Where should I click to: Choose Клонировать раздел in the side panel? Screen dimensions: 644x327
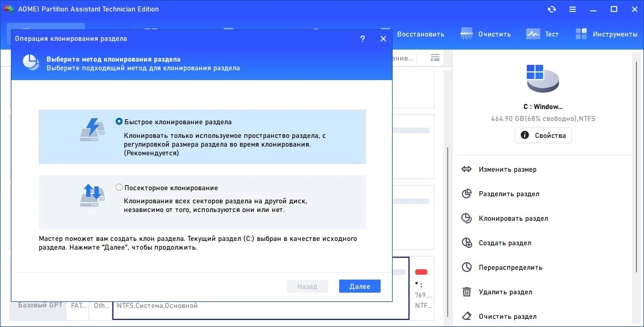[513, 219]
